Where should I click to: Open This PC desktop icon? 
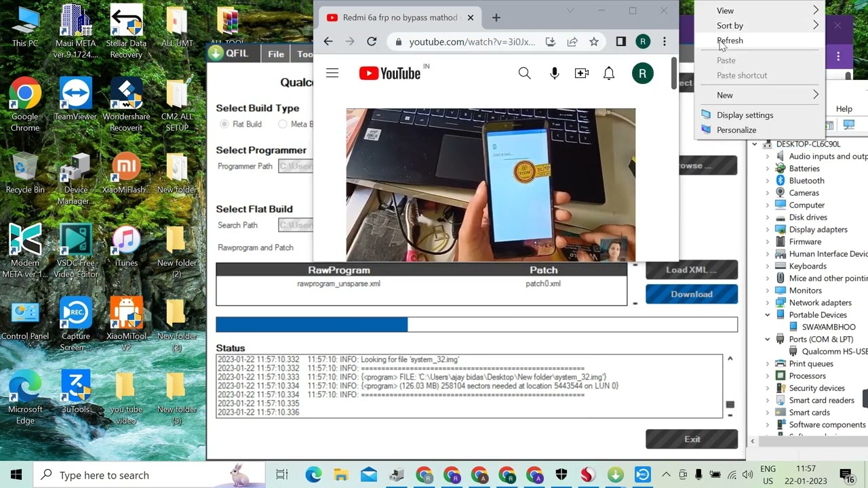point(25,27)
